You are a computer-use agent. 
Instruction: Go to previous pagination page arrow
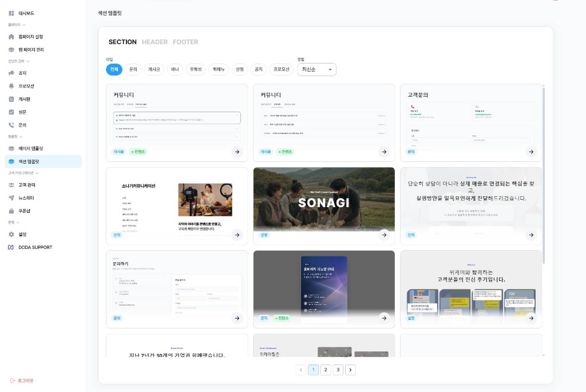301,370
